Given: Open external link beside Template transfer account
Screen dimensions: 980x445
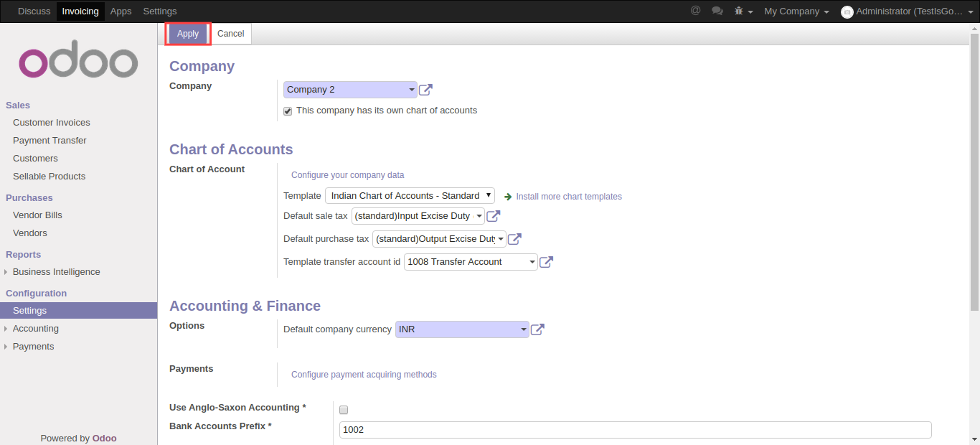Looking at the screenshot, I should (546, 262).
